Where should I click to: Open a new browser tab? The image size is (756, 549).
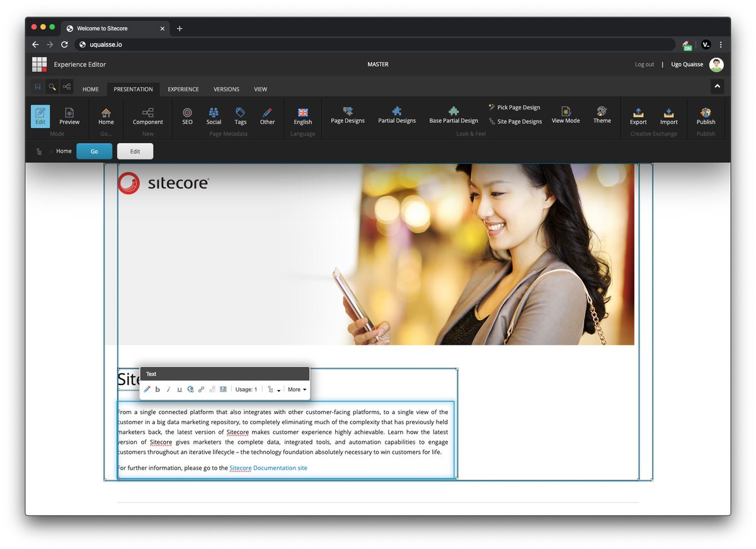[x=180, y=28]
